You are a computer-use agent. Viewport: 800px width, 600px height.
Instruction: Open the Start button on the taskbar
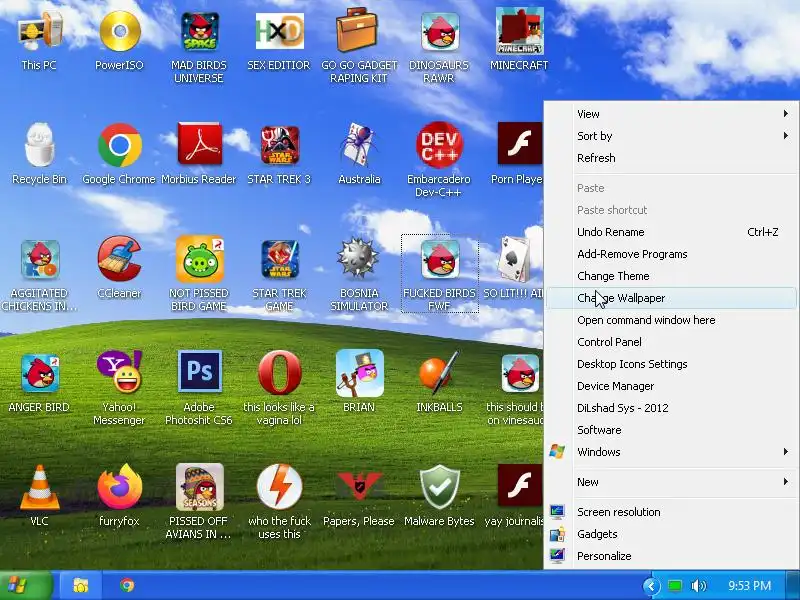pos(26,585)
